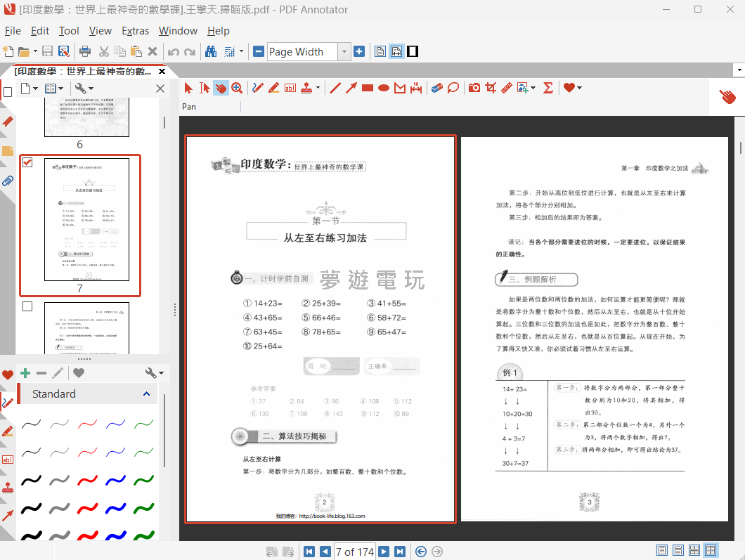Collapse the Standard pen group

(x=147, y=393)
